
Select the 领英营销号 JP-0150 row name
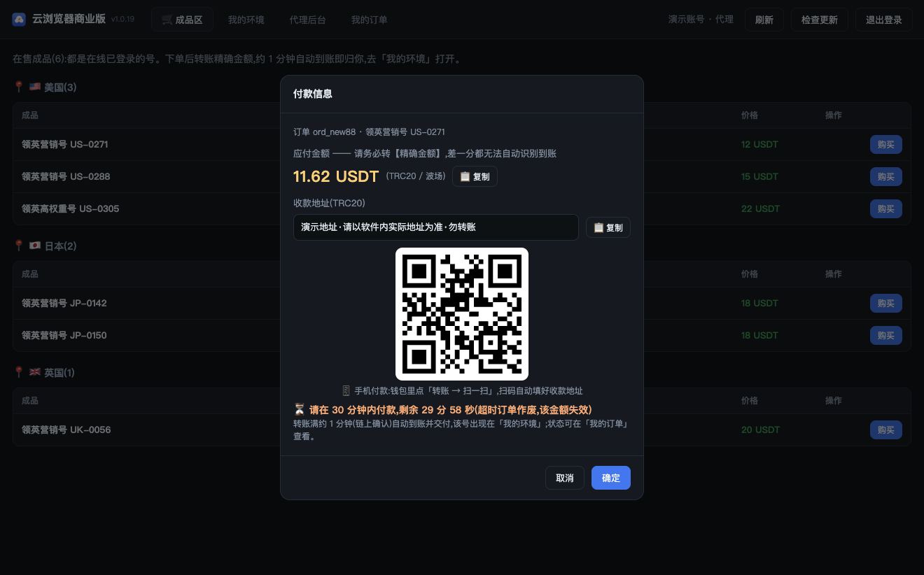click(x=64, y=335)
